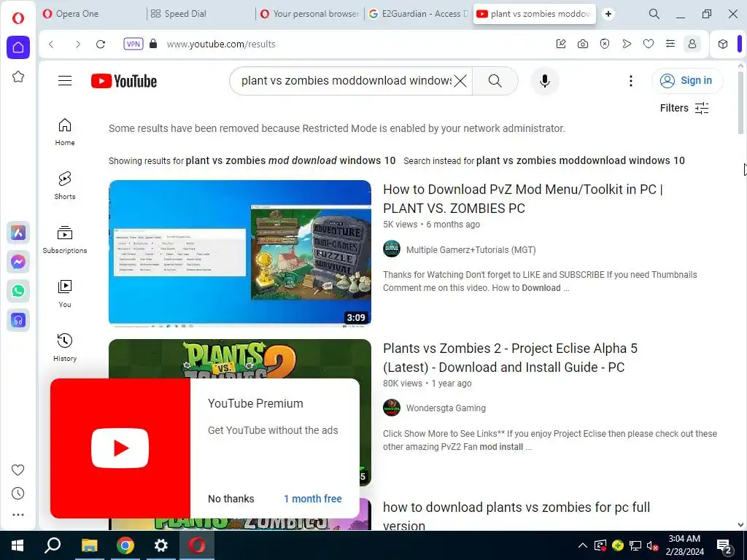Navigate back with the back arrow

[x=52, y=44]
